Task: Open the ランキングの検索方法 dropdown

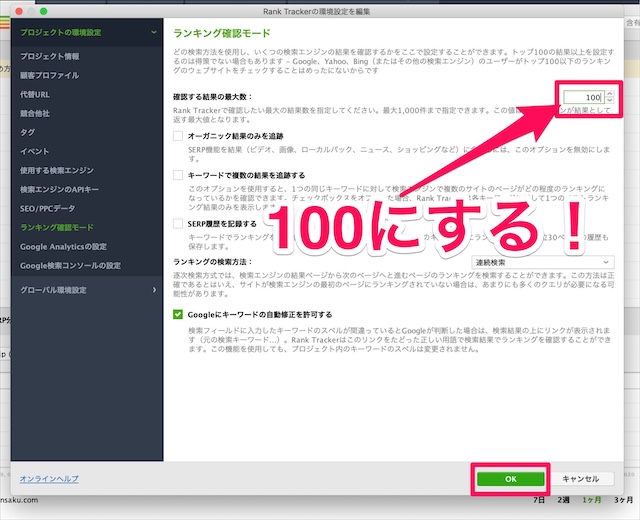Action: 542,262
